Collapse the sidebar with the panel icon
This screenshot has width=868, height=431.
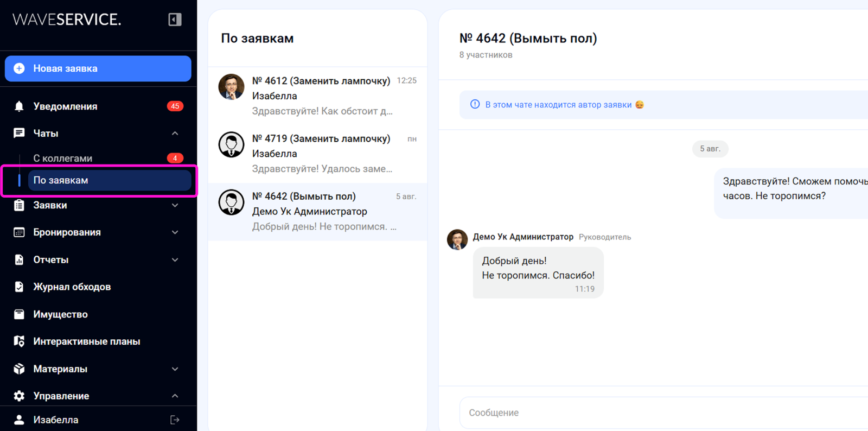click(x=175, y=20)
